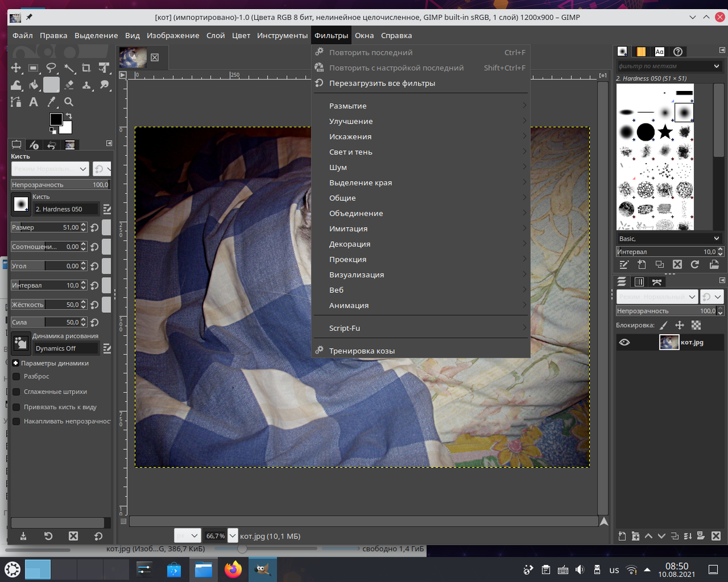This screenshot has width=728, height=582.
Task: Expand the Искажения filters submenu
Action: tap(421, 136)
